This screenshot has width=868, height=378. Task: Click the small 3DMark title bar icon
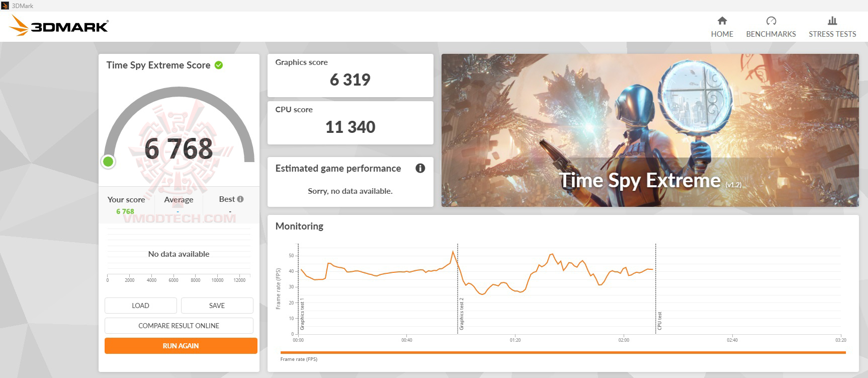[x=6, y=6]
